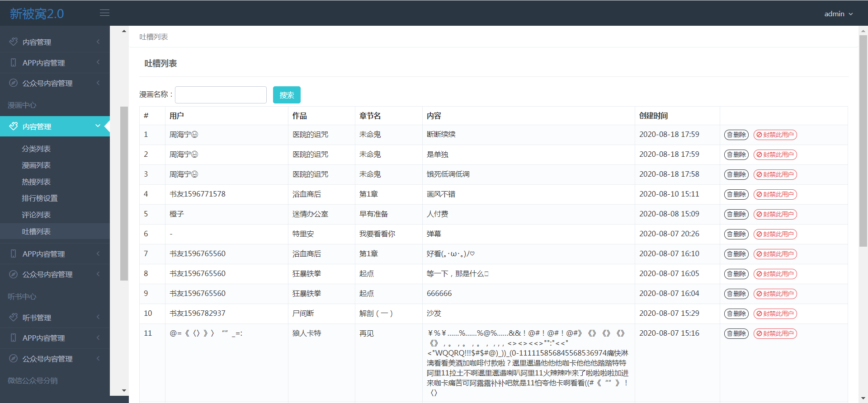Click the icon beside 听书管理
The image size is (868, 403).
pyautogui.click(x=14, y=317)
